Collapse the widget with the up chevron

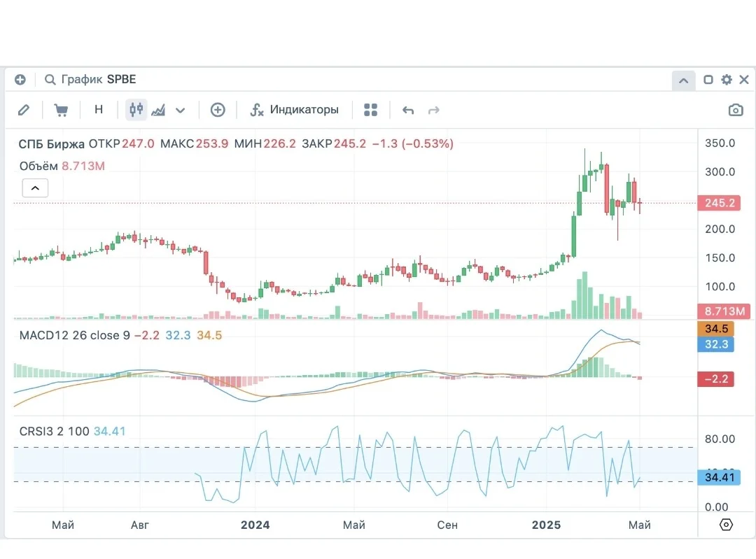pyautogui.click(x=683, y=80)
